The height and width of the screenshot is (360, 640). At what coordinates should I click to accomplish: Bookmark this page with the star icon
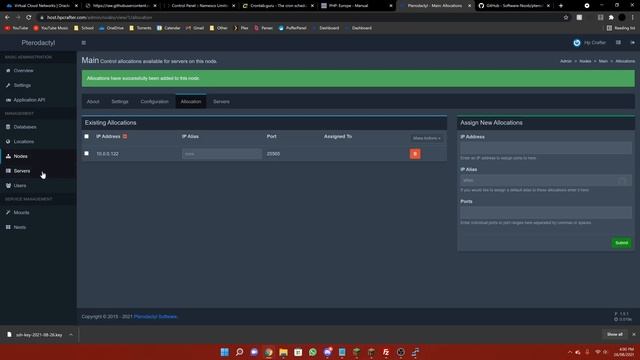pos(566,18)
